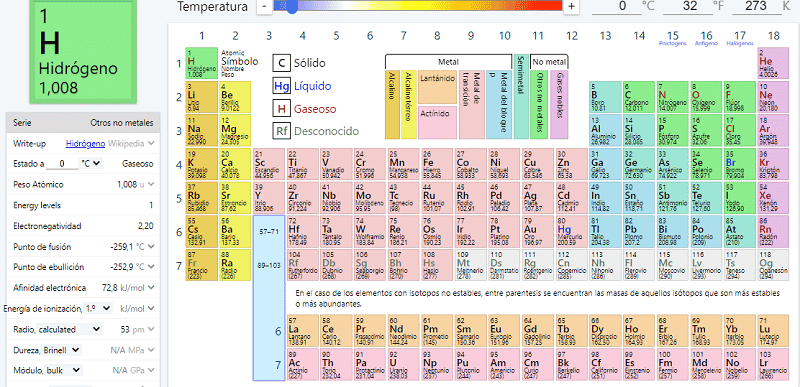Click the temperature slider gradient bar
Screen dimensions: 800x387
pyautogui.click(x=417, y=6)
